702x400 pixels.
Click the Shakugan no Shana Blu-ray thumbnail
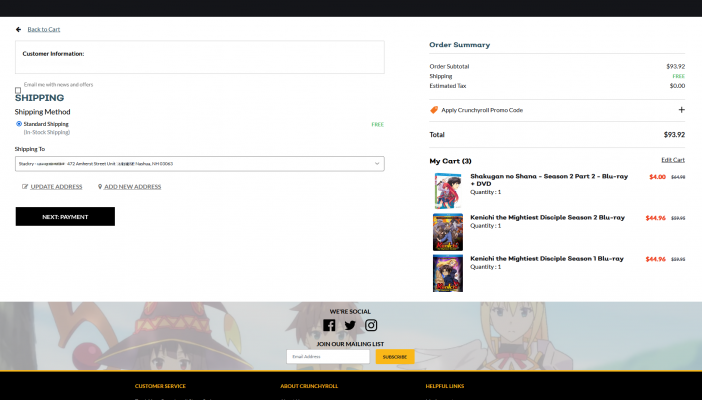447,191
